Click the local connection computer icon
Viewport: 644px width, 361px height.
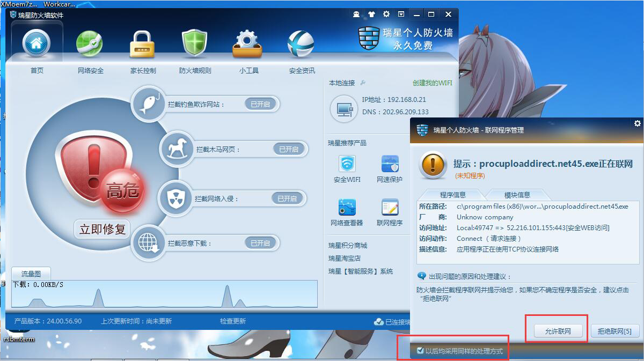(x=343, y=109)
